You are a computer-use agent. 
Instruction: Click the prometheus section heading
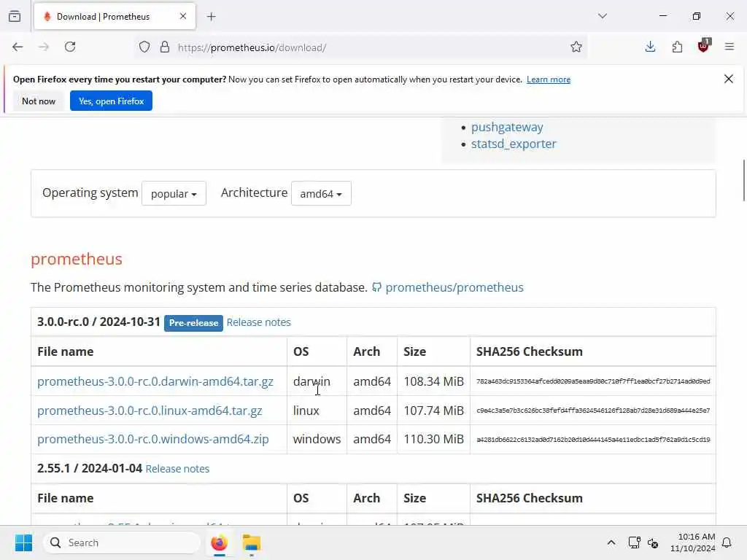(76, 259)
